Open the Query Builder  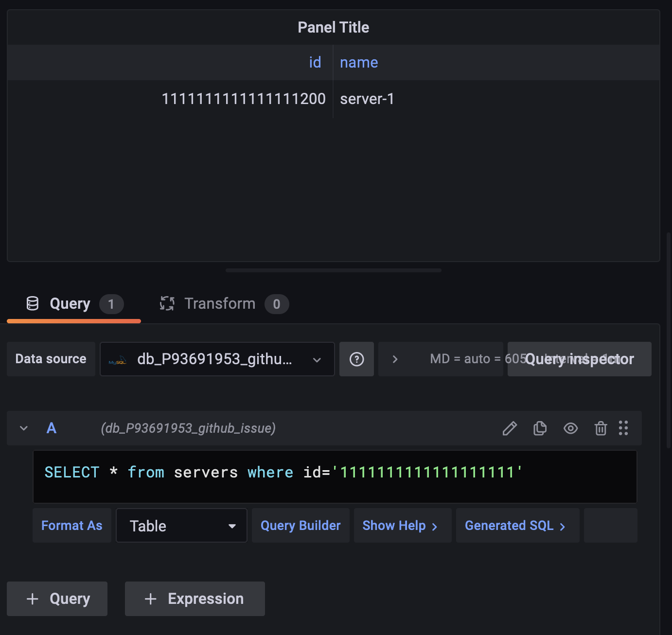pos(300,526)
